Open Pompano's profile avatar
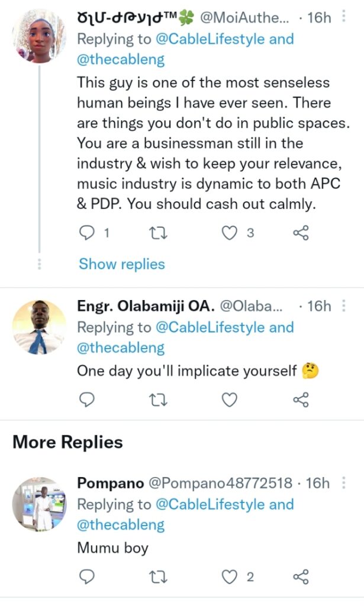Image resolution: width=364 pixels, height=606 pixels. (x=39, y=504)
